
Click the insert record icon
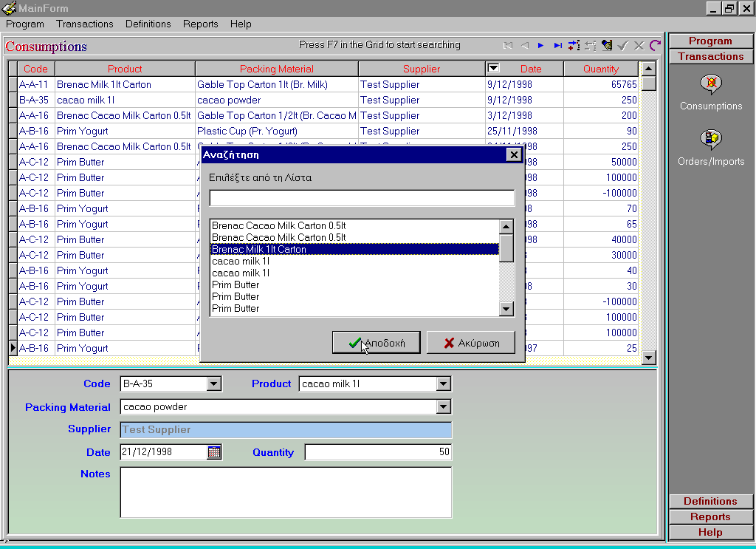point(574,46)
